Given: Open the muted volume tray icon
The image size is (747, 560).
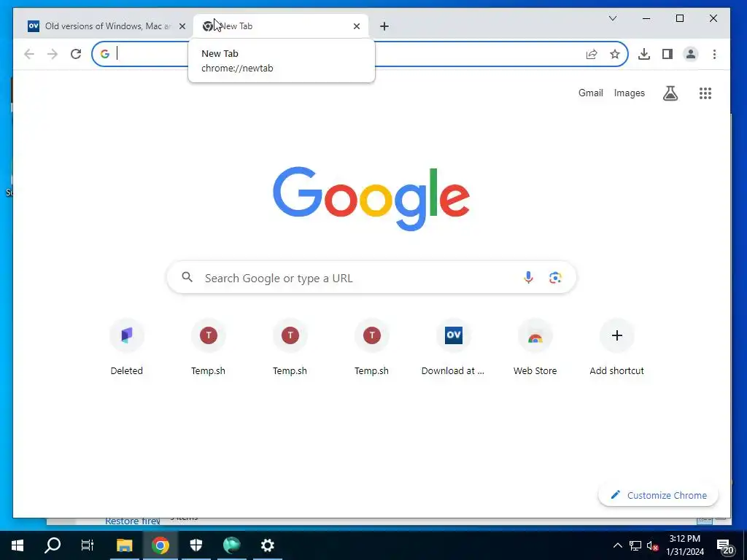Looking at the screenshot, I should pyautogui.click(x=652, y=545).
